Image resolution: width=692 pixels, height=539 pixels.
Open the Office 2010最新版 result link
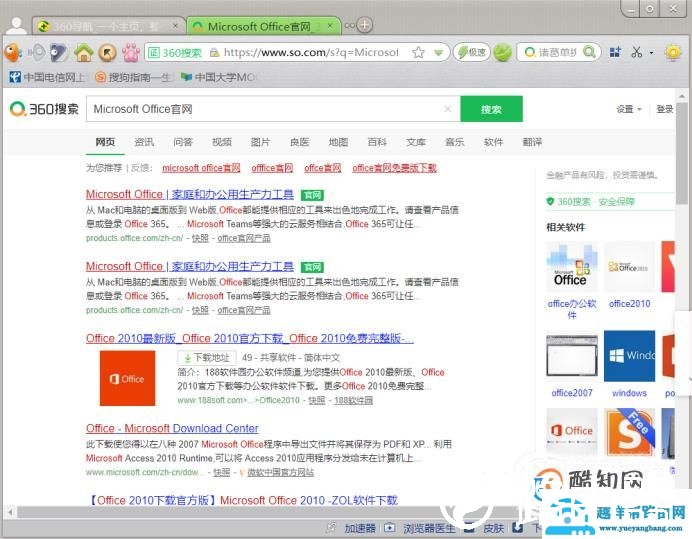(x=250, y=339)
